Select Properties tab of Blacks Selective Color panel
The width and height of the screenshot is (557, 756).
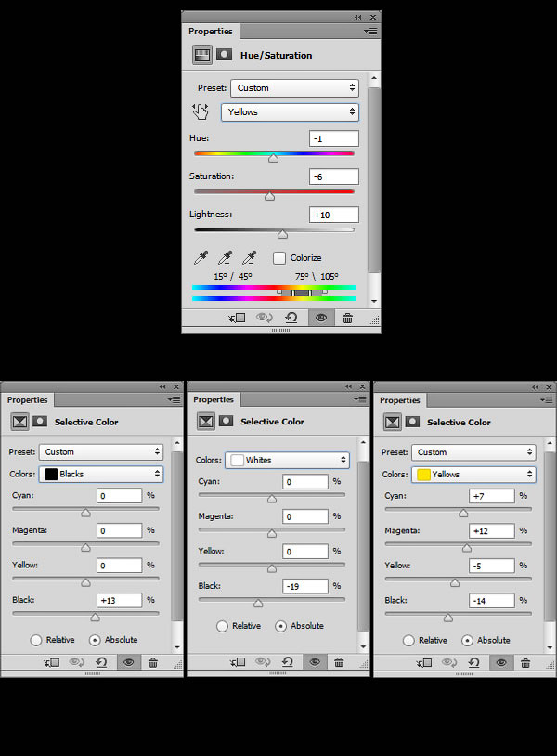tap(28, 399)
